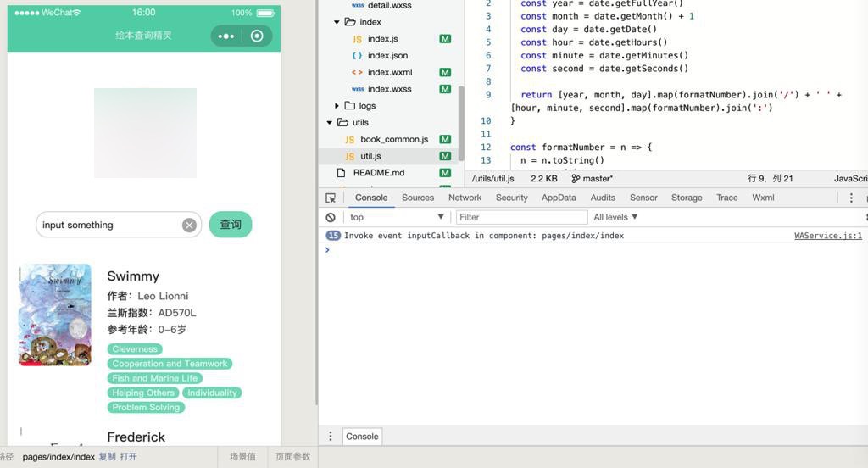The height and width of the screenshot is (468, 868).
Task: Click the blue 15 message count badge
Action: (333, 236)
